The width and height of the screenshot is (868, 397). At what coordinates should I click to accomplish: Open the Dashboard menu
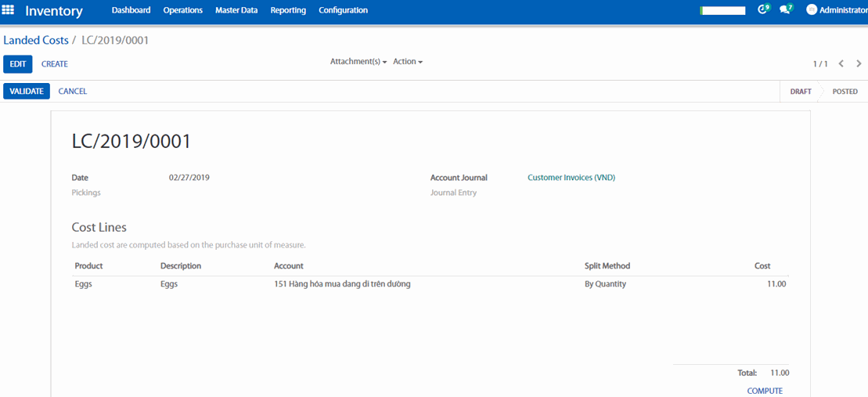click(x=131, y=10)
